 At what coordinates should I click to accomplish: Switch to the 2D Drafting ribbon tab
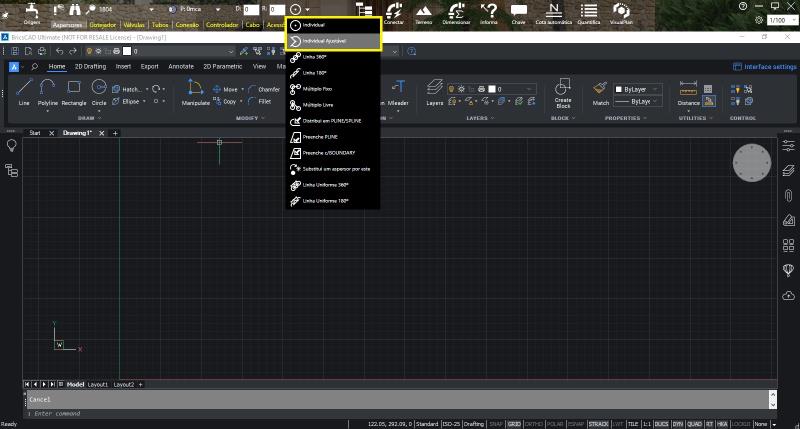click(x=90, y=67)
